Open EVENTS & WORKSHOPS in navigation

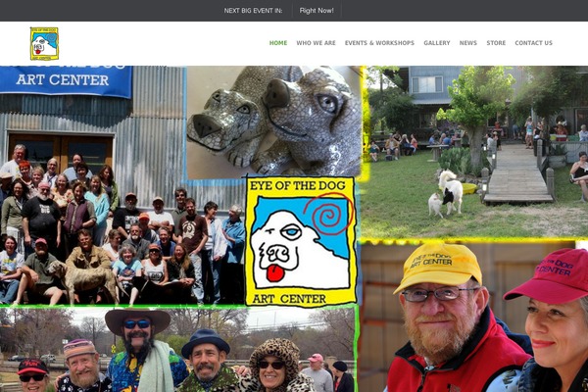tap(379, 43)
